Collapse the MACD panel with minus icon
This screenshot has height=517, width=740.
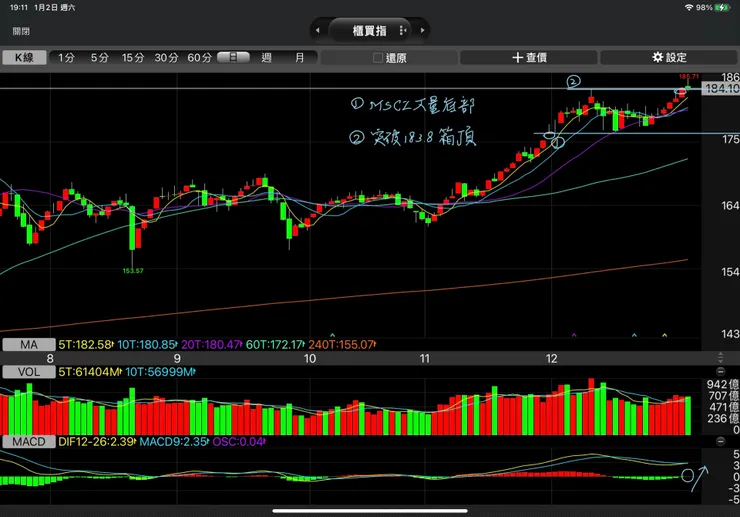720,441
